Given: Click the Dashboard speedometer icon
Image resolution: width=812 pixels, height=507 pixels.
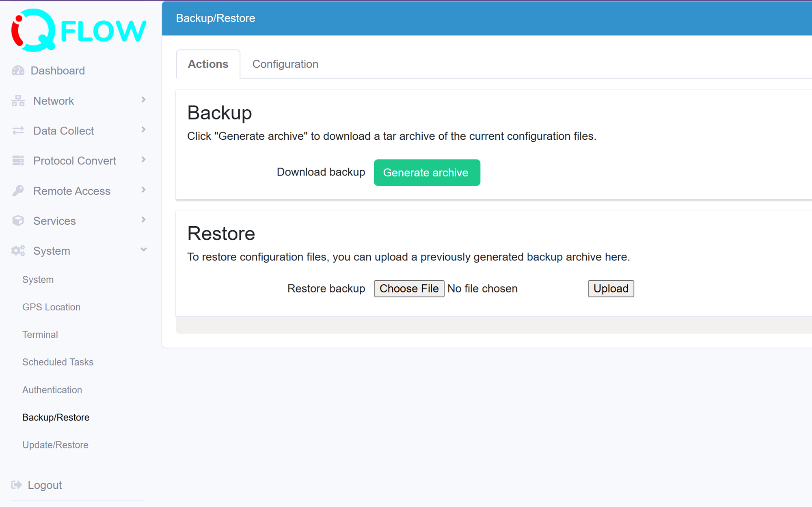Looking at the screenshot, I should pos(18,70).
